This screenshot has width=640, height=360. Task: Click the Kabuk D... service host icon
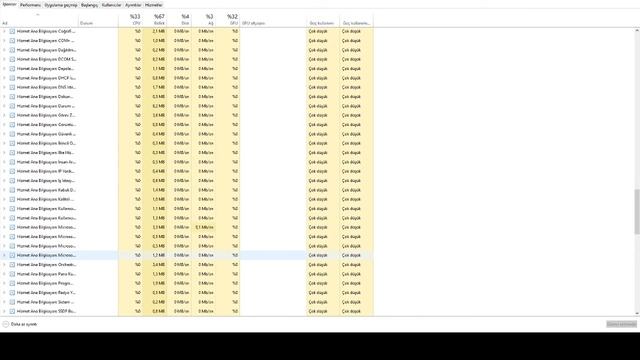12,190
